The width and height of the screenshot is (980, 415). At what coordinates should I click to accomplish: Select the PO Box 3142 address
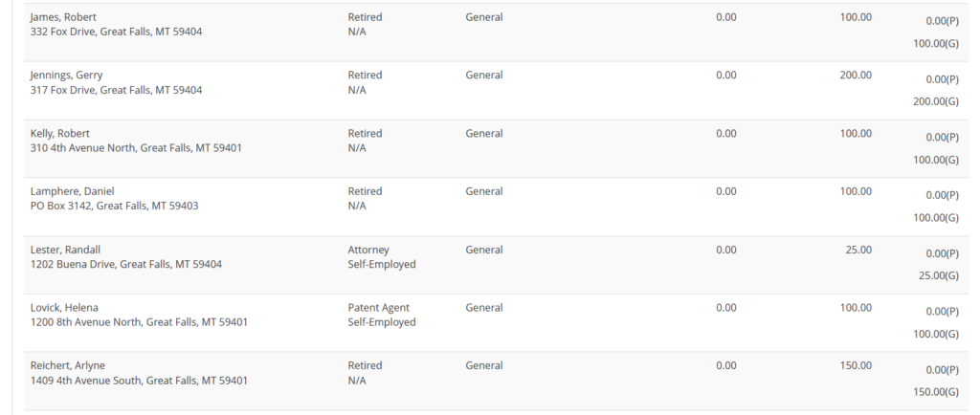[115, 206]
